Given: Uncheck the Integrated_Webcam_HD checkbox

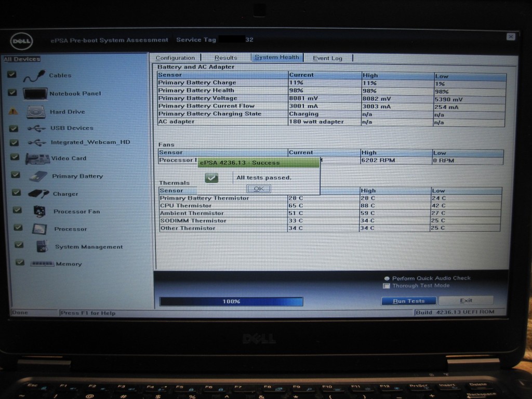Looking at the screenshot, I should click(x=14, y=142).
